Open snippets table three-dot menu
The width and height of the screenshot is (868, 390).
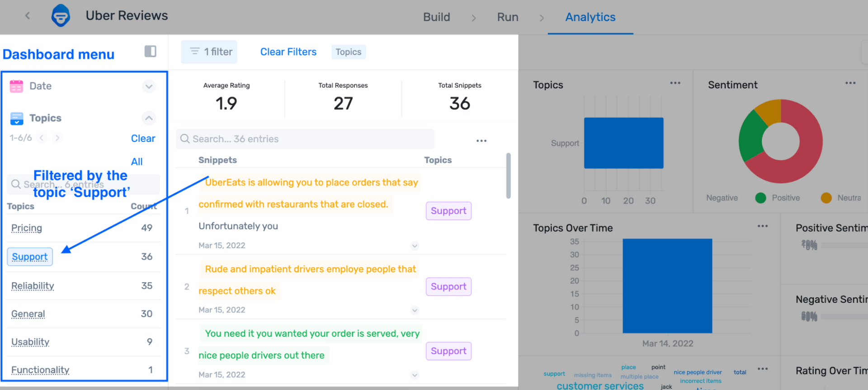pos(481,141)
